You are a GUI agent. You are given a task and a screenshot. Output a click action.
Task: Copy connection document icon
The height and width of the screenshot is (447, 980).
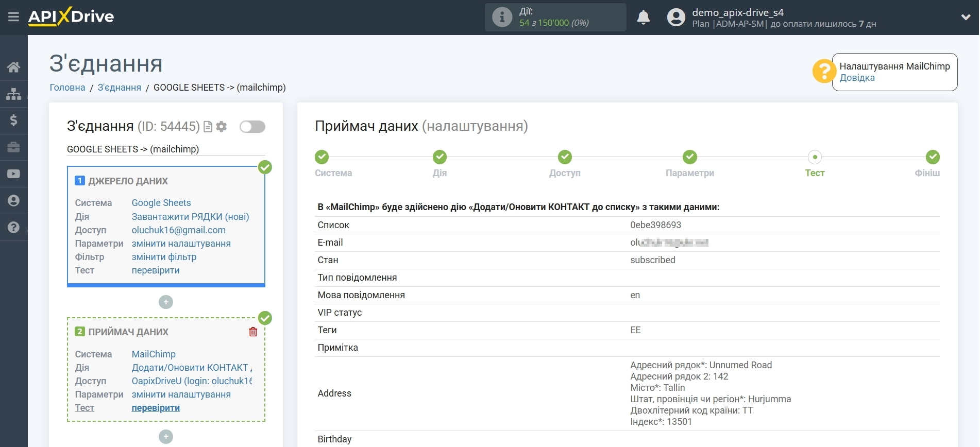(x=208, y=127)
